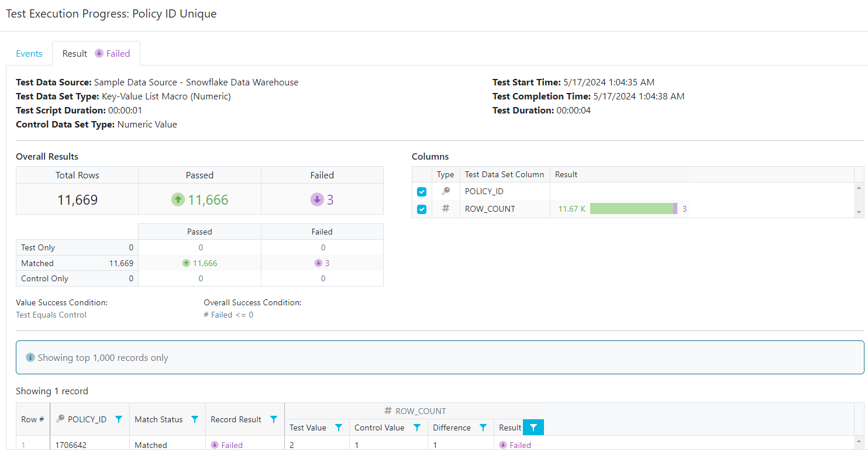This screenshot has width=868, height=455.
Task: Open the Difference column filter icon
Action: pos(483,428)
